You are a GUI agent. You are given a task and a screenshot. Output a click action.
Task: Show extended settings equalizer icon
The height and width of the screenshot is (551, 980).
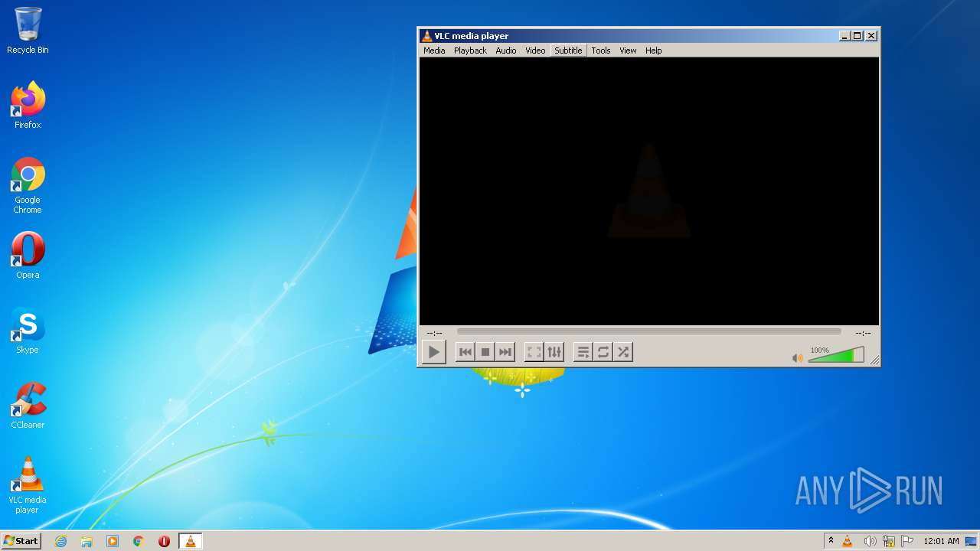pyautogui.click(x=554, y=352)
